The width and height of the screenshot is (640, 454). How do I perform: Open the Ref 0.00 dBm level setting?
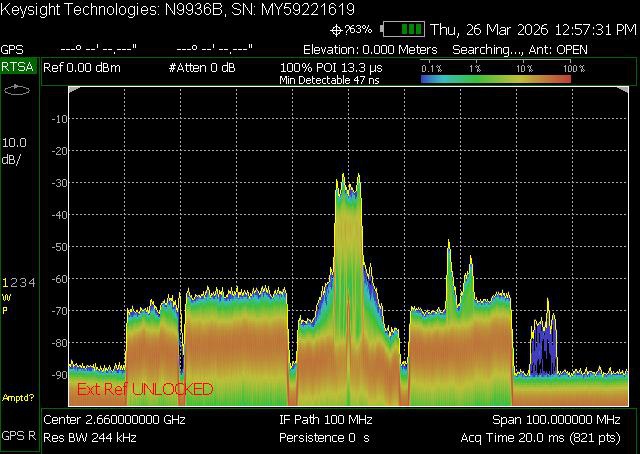coord(86,66)
